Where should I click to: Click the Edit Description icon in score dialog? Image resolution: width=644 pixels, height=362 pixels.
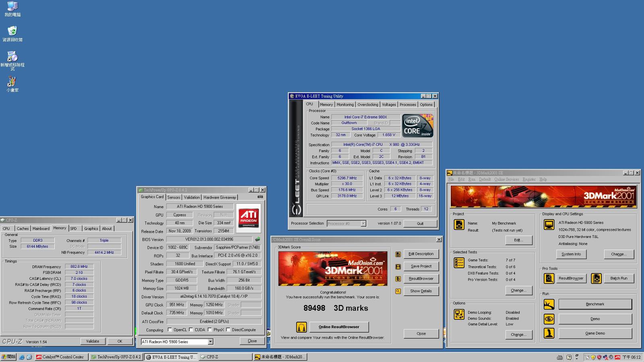click(398, 254)
